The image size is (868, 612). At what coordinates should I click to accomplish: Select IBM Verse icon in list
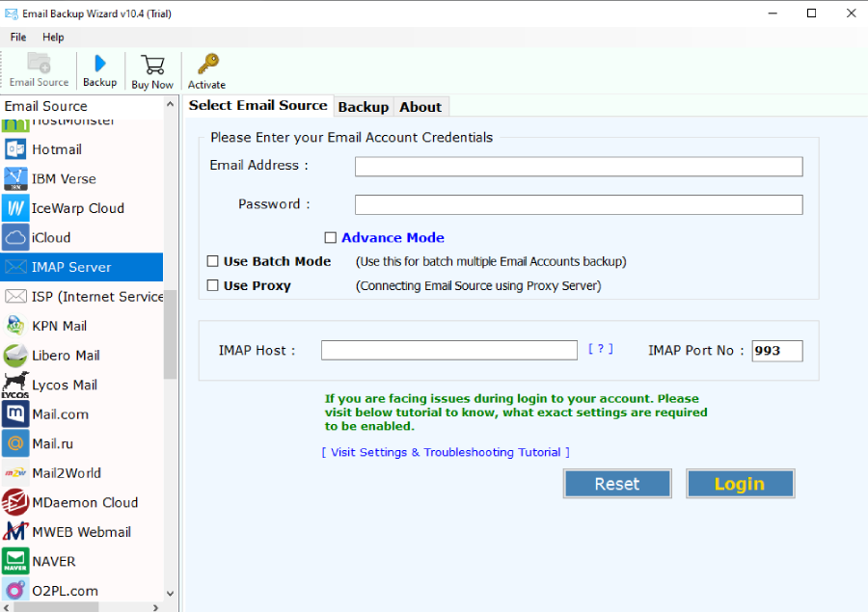pos(15,179)
